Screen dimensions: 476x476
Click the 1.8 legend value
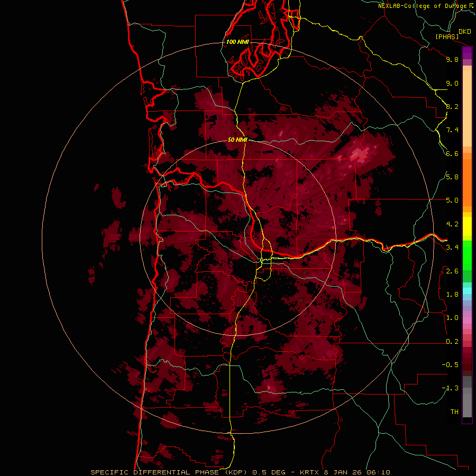452,295
